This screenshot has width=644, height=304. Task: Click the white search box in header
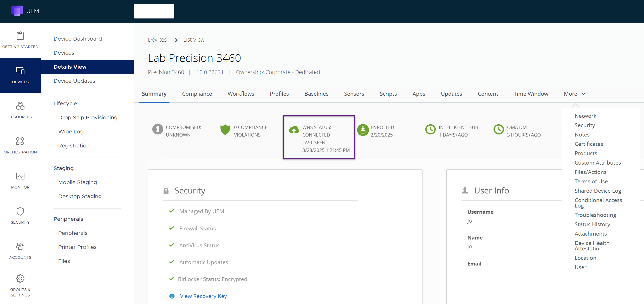[x=154, y=11]
